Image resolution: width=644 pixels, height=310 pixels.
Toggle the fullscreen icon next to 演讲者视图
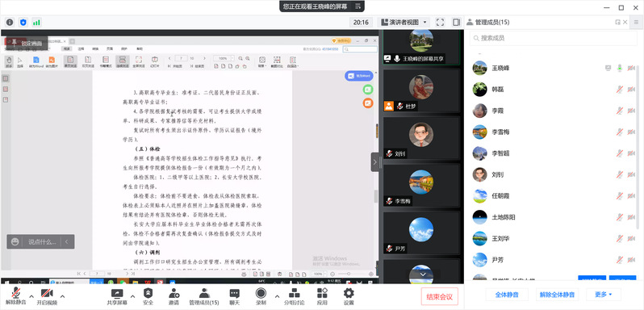(440, 22)
